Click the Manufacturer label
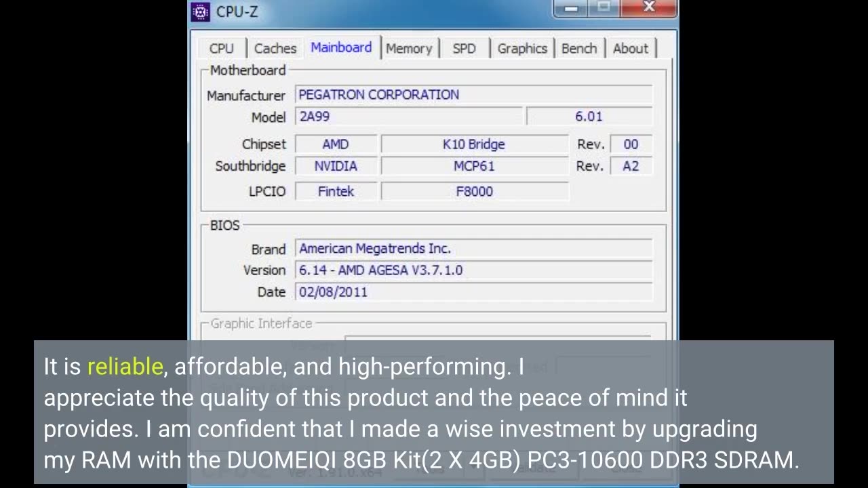This screenshot has width=868, height=488. tap(246, 96)
